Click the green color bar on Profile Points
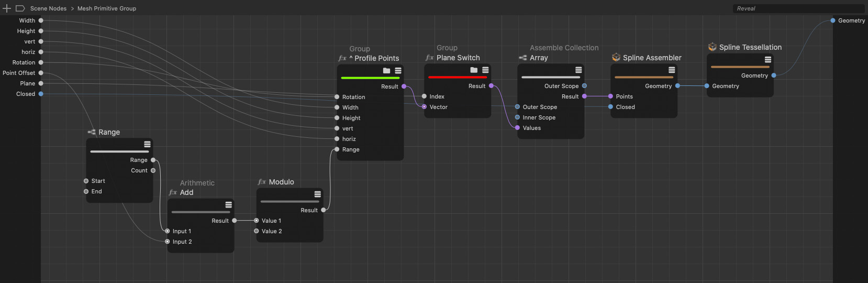 tap(370, 78)
